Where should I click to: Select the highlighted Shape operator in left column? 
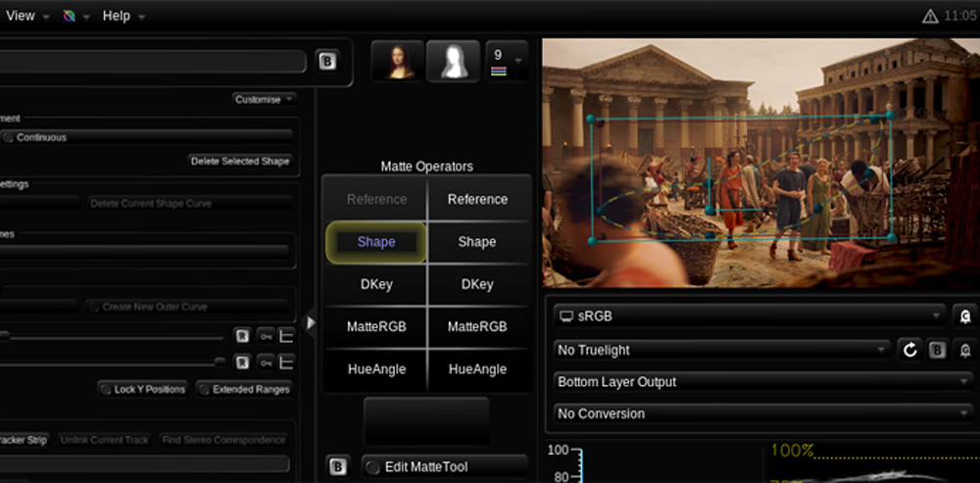376,242
